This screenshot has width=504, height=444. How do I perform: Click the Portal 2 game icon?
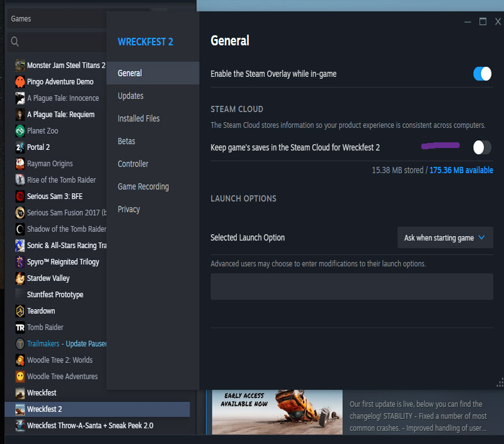point(20,147)
